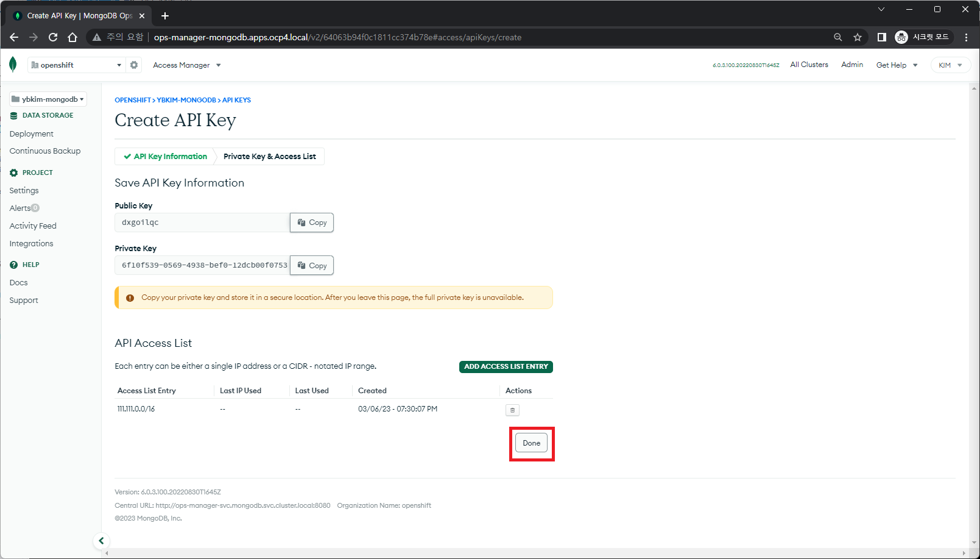Open Continuous Backup in sidebar
Screen dimensions: 980x559
coord(45,151)
